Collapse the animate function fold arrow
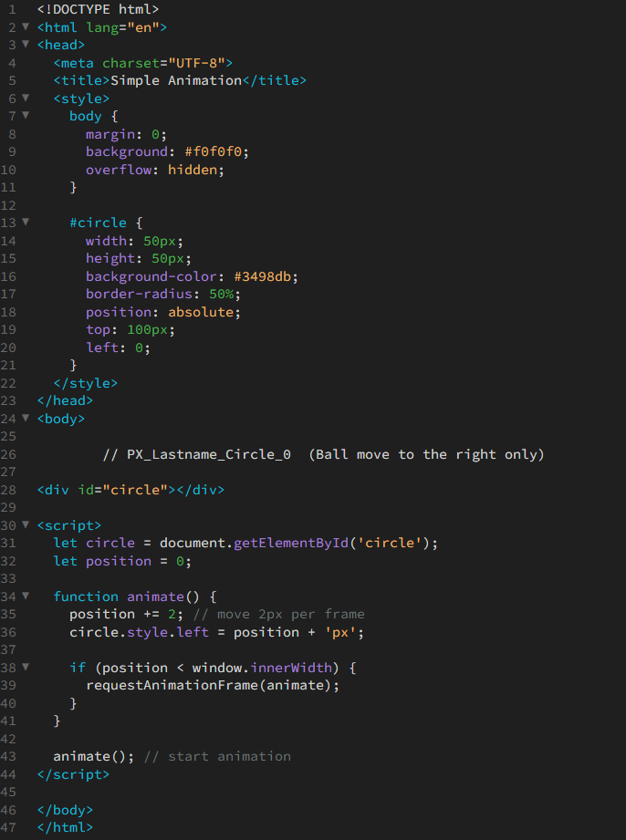The height and width of the screenshot is (840, 626). point(26,596)
